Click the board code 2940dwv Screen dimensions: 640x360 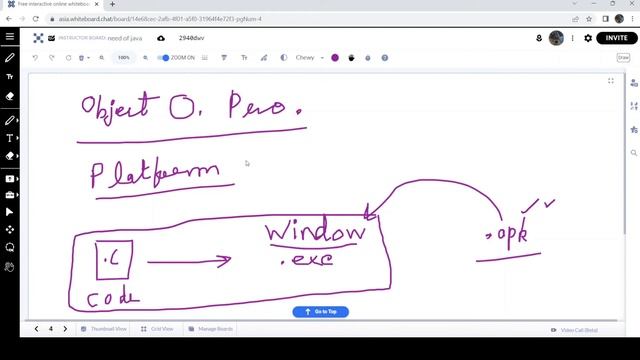click(191, 38)
